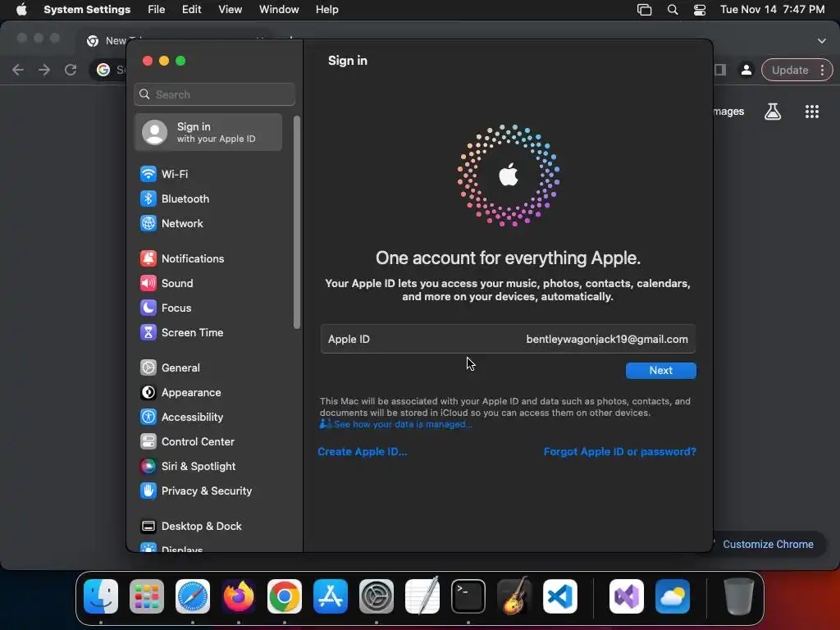This screenshot has width=840, height=630.
Task: Launch GarageBand from the Dock
Action: (x=514, y=596)
